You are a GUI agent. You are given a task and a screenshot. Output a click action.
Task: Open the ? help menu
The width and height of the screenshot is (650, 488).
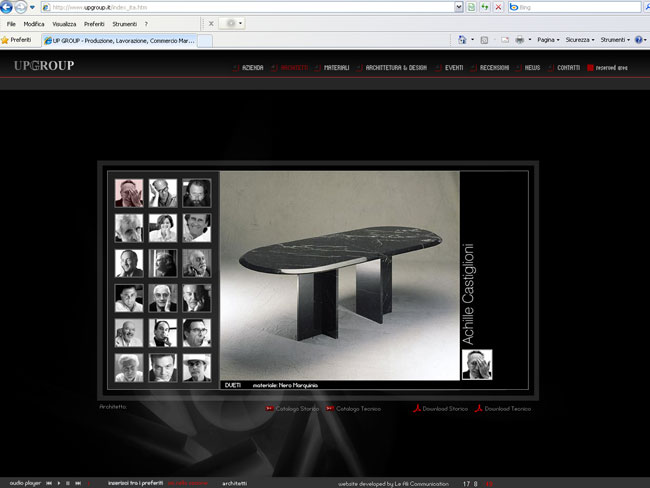click(x=146, y=24)
